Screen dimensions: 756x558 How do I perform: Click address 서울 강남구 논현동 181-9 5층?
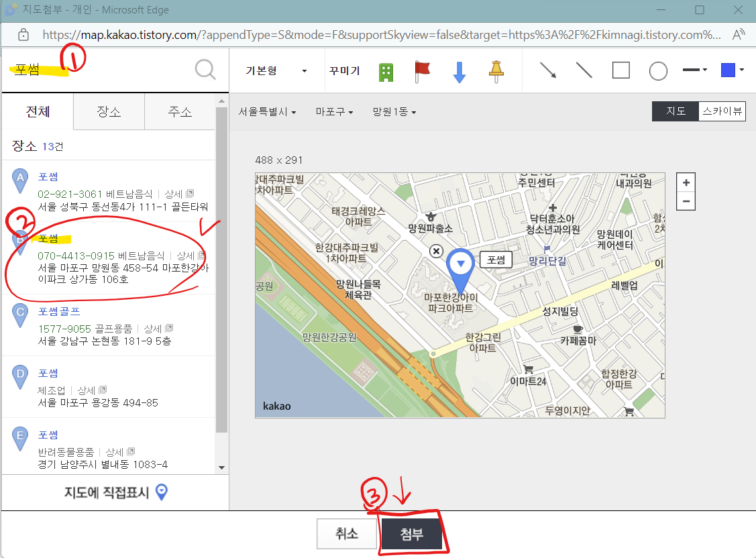click(105, 341)
